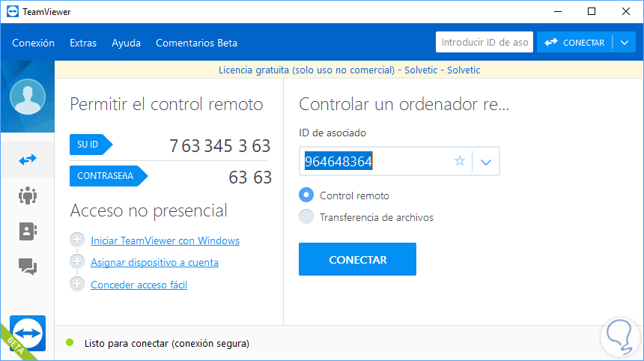Click the Controlar un ordenador heading
The height and width of the screenshot is (361, 644).
click(x=404, y=104)
